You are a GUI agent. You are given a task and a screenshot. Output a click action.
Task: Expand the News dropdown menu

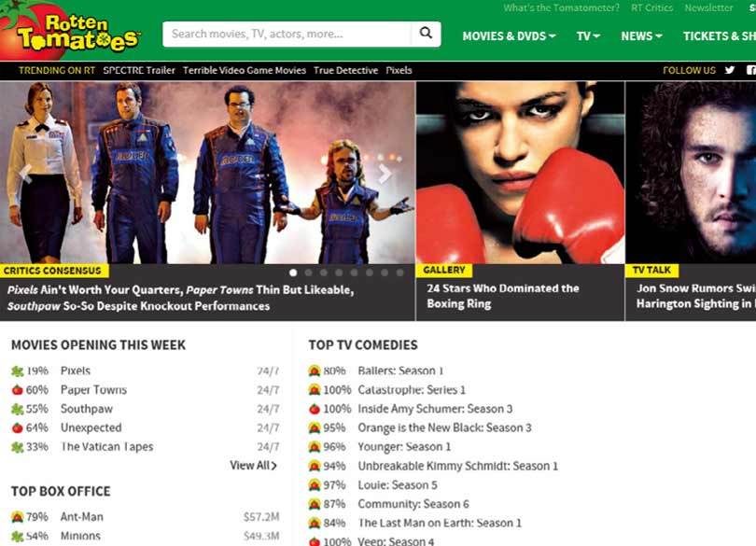pos(642,36)
